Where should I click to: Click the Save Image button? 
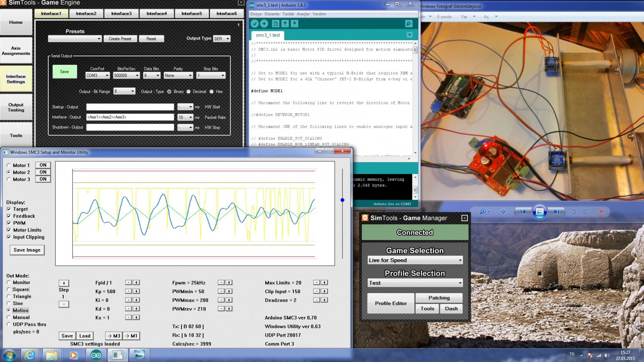[x=27, y=250]
